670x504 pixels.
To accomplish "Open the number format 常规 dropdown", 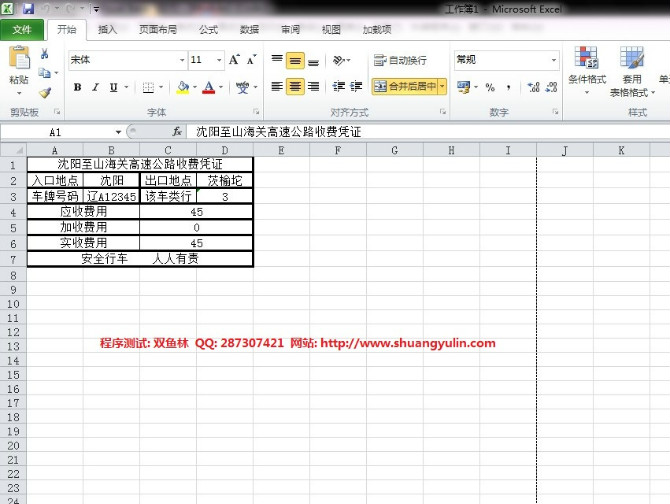I will 554,60.
